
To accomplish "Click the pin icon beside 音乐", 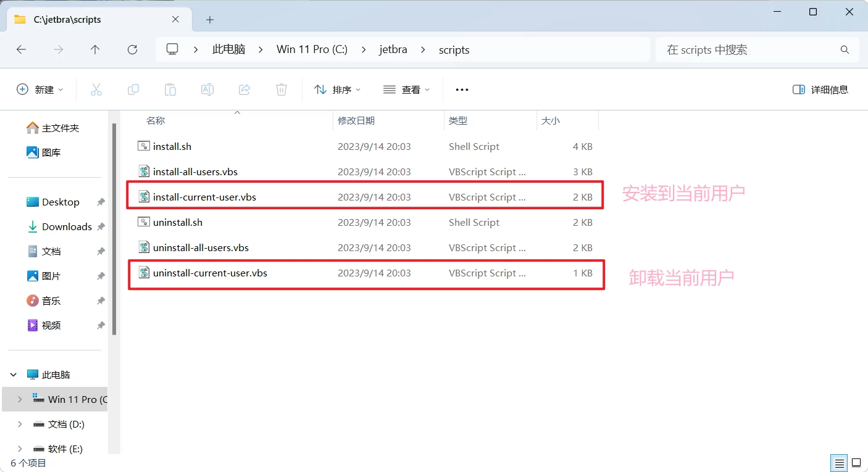I will 101,301.
